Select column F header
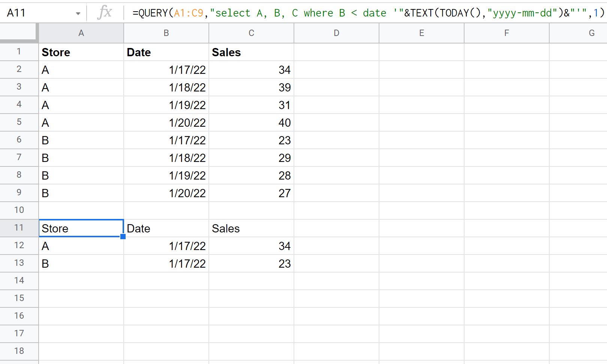The image size is (607, 364). 507,33
